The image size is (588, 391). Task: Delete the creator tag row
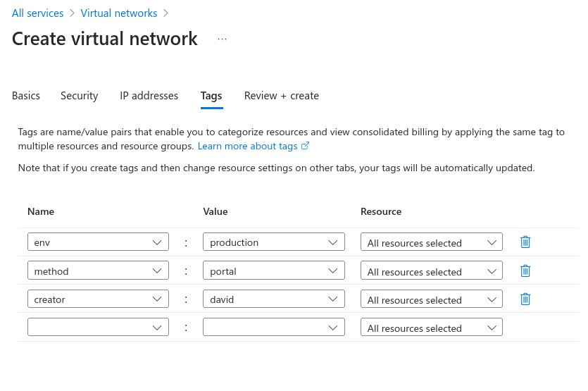525,299
